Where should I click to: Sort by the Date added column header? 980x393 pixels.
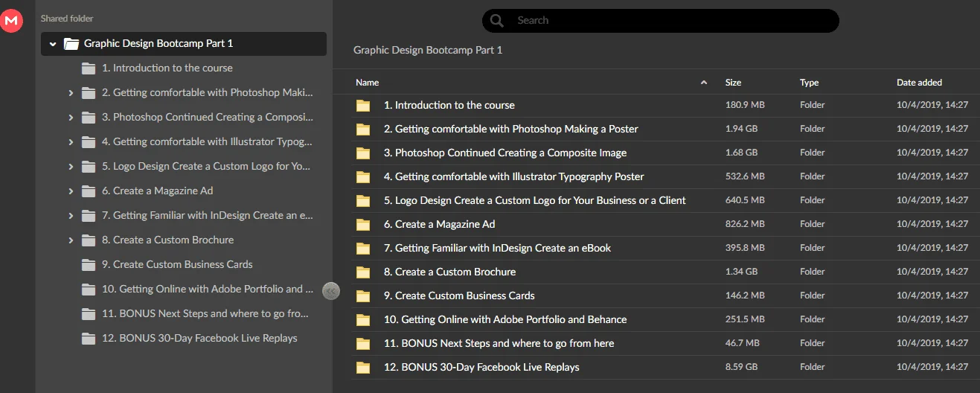click(x=919, y=83)
